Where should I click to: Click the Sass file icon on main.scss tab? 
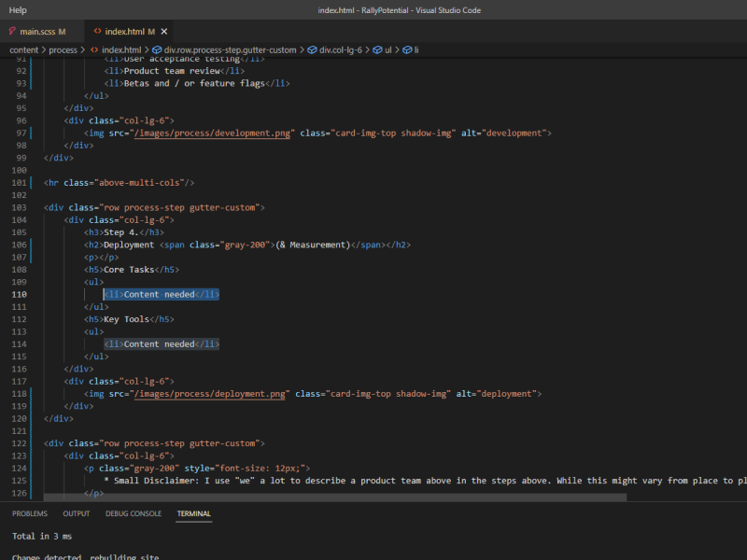[12, 31]
